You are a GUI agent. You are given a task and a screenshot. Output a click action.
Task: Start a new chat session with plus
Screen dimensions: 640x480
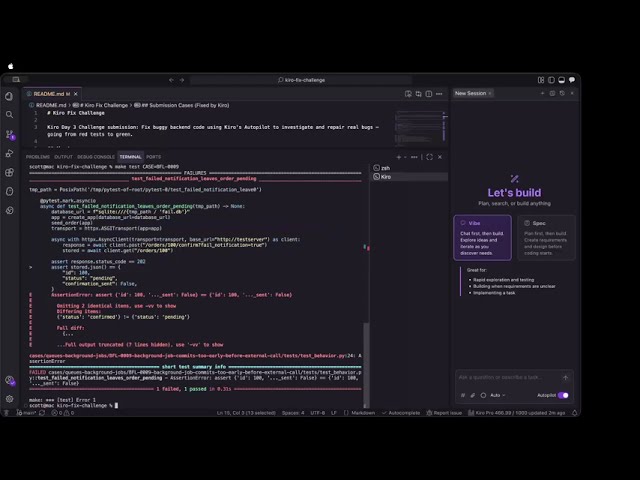(x=542, y=93)
